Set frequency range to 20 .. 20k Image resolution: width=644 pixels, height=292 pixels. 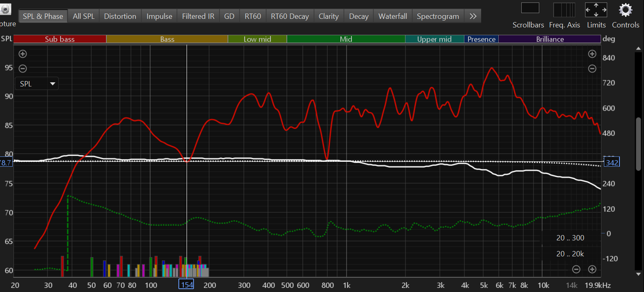(x=570, y=254)
